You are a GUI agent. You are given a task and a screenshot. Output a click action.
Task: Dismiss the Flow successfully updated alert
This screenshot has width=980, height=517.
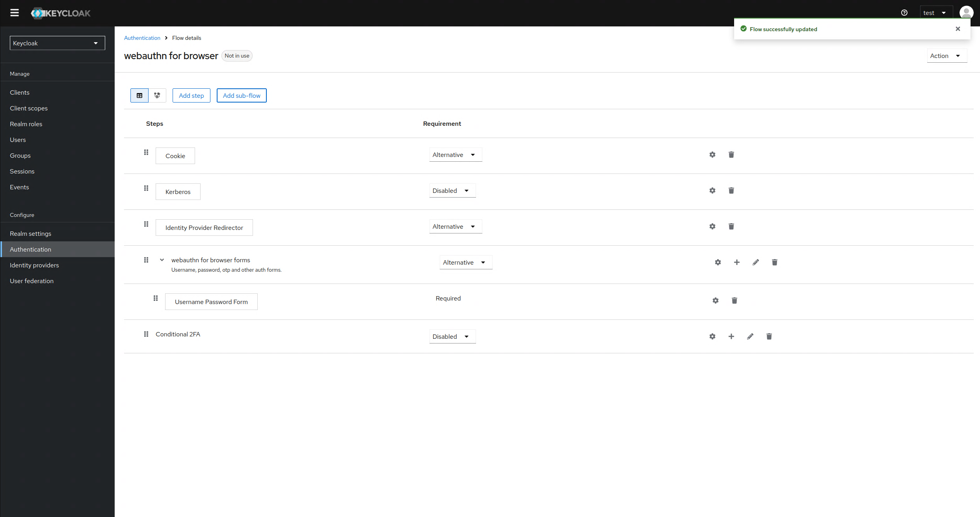click(x=958, y=29)
